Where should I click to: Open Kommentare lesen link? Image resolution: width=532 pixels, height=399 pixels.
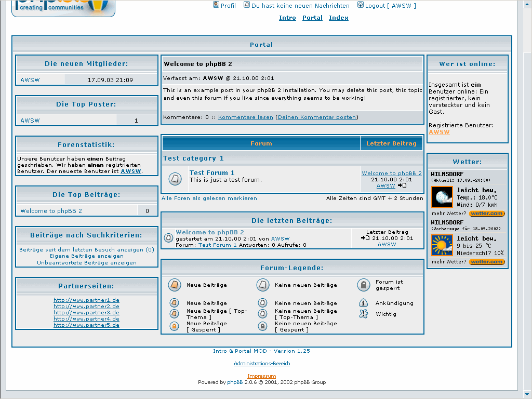click(245, 117)
